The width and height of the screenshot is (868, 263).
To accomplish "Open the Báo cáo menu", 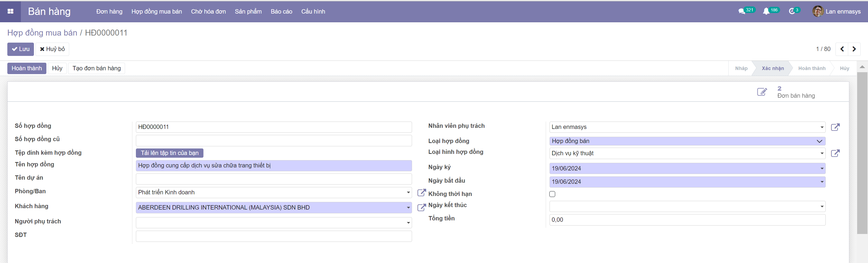I will click(x=281, y=11).
